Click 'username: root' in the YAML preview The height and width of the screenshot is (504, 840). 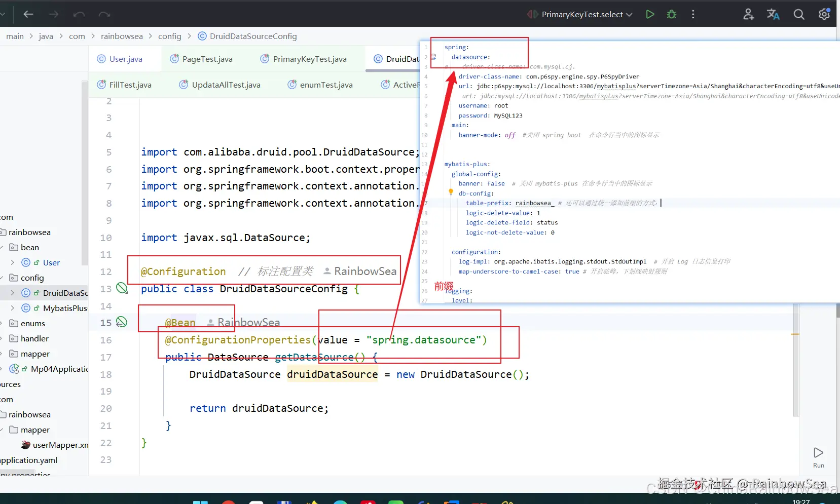tap(483, 105)
